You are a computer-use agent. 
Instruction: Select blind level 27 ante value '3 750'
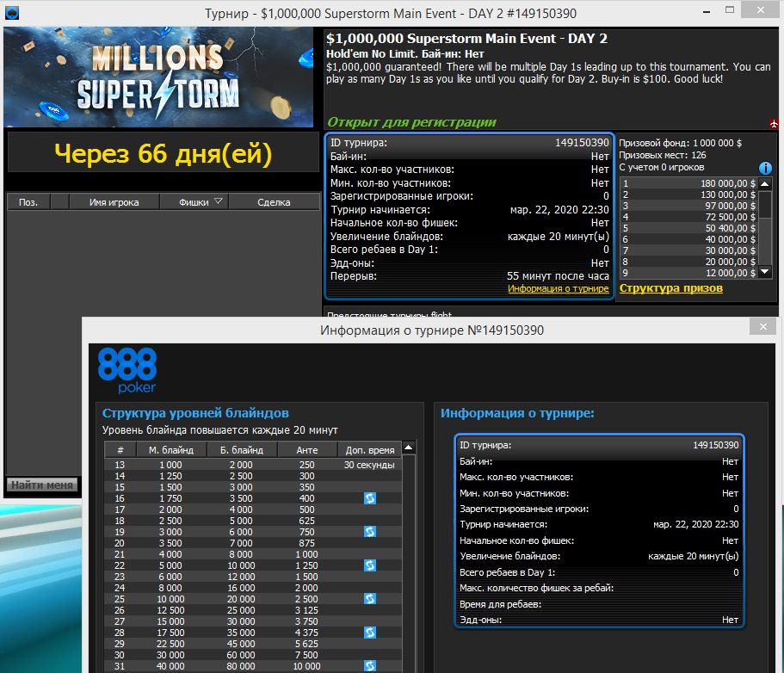(306, 621)
